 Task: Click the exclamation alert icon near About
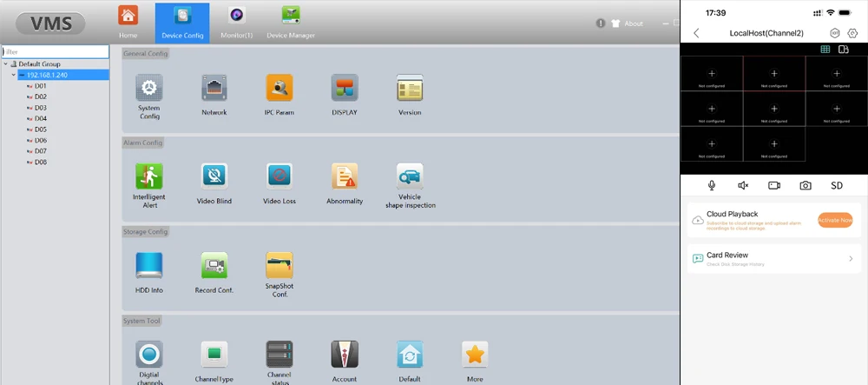601,23
